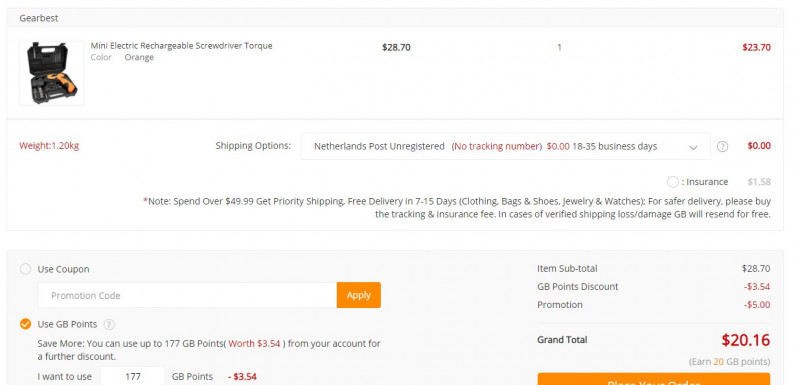Screen dimensions: 800x385
Task: Click the Grand Total amount $20.16
Action: [x=745, y=340]
